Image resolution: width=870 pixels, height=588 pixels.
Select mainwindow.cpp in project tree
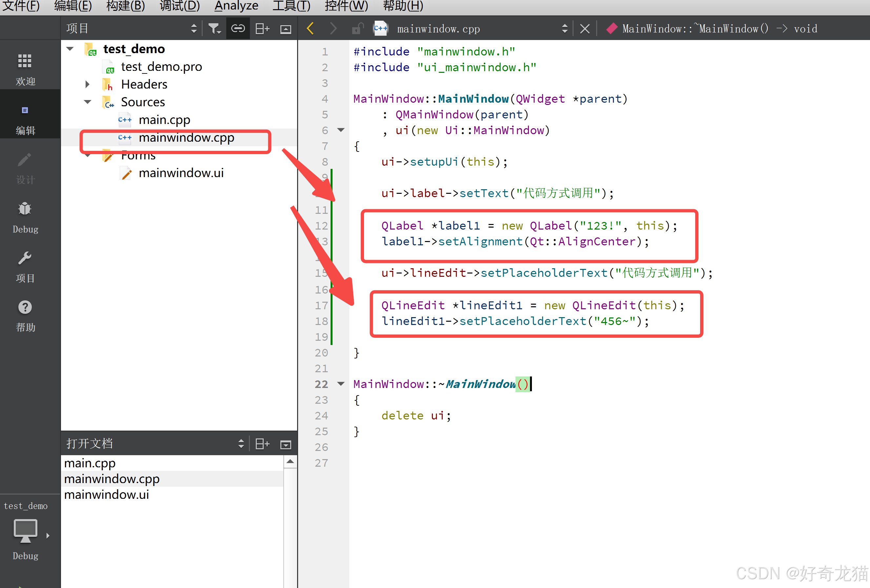coord(186,138)
